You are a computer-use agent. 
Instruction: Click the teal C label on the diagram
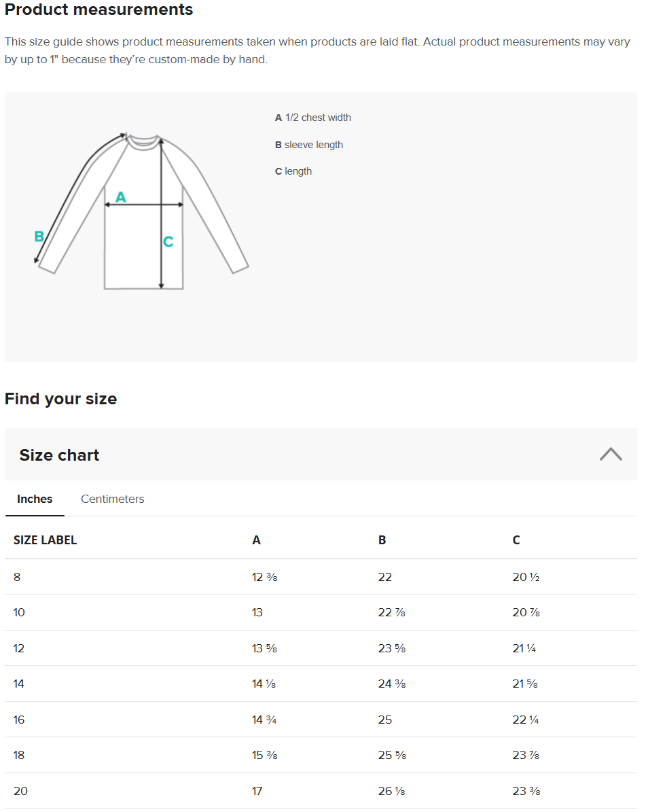pyautogui.click(x=168, y=241)
